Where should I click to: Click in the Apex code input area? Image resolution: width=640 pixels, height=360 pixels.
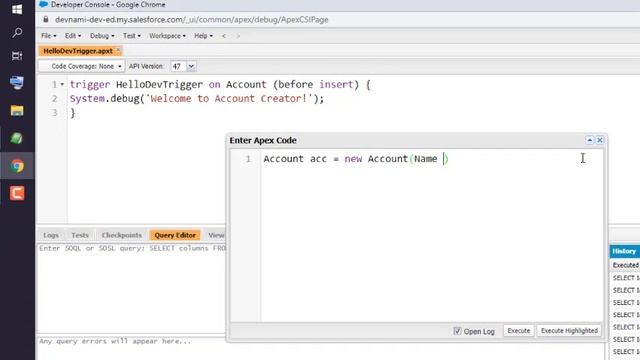coord(432,236)
